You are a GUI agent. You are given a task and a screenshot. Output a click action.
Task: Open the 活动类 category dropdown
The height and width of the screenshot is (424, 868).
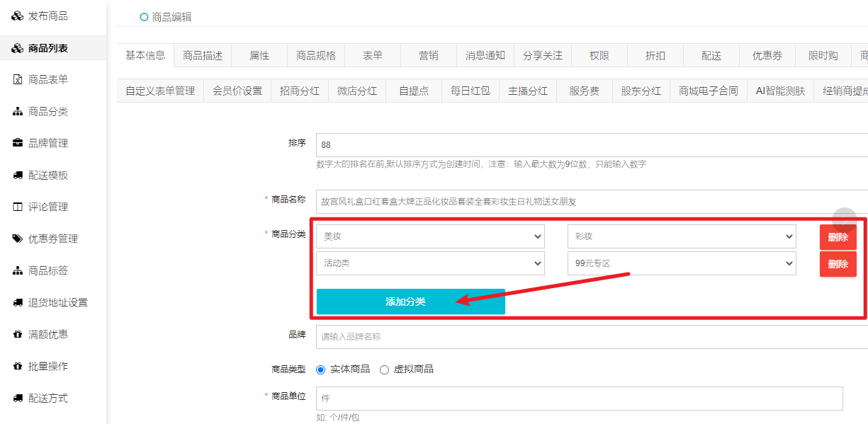(430, 263)
